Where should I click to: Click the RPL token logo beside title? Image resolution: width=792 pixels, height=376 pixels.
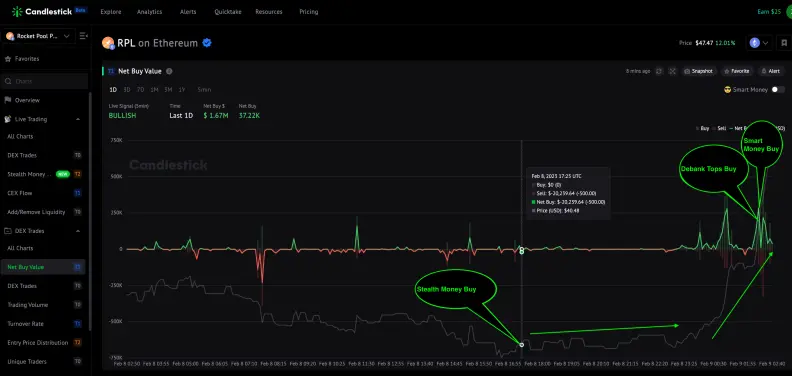tap(108, 43)
